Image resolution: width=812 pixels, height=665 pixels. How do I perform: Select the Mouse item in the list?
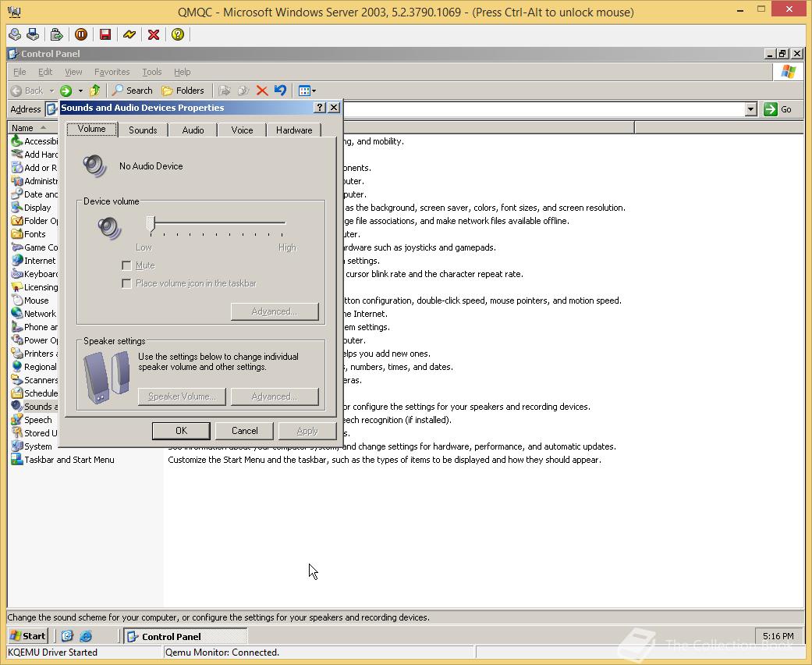[x=30, y=300]
